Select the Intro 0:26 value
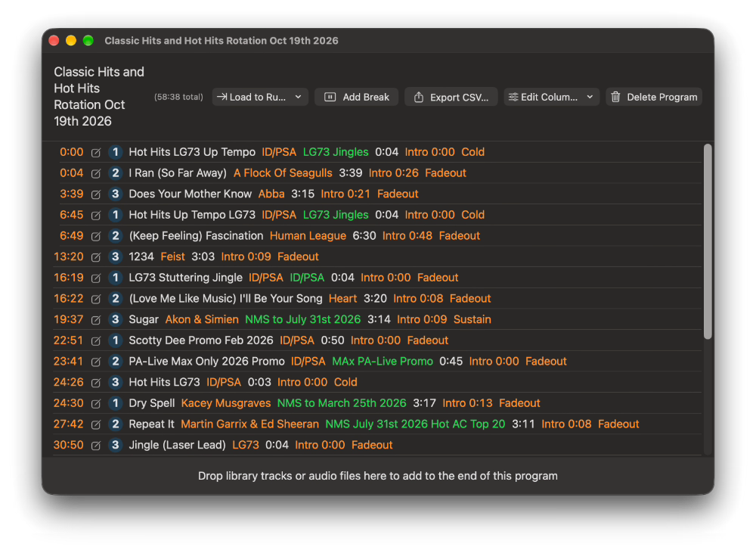 [393, 172]
